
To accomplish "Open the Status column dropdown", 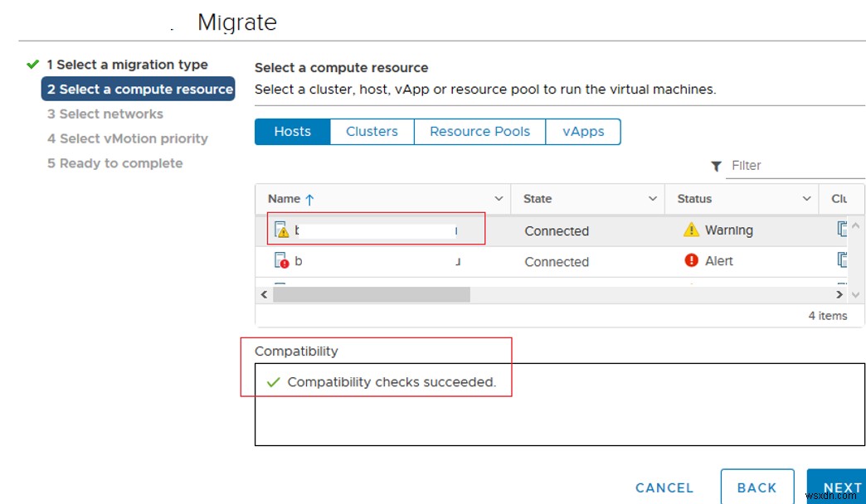I will [x=804, y=198].
